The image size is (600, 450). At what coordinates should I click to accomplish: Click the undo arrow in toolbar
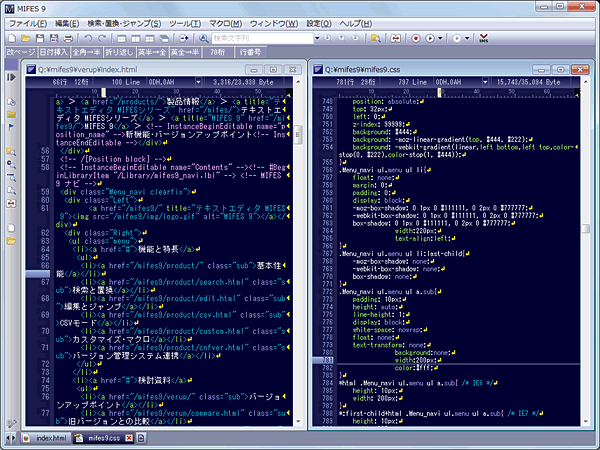click(87, 37)
